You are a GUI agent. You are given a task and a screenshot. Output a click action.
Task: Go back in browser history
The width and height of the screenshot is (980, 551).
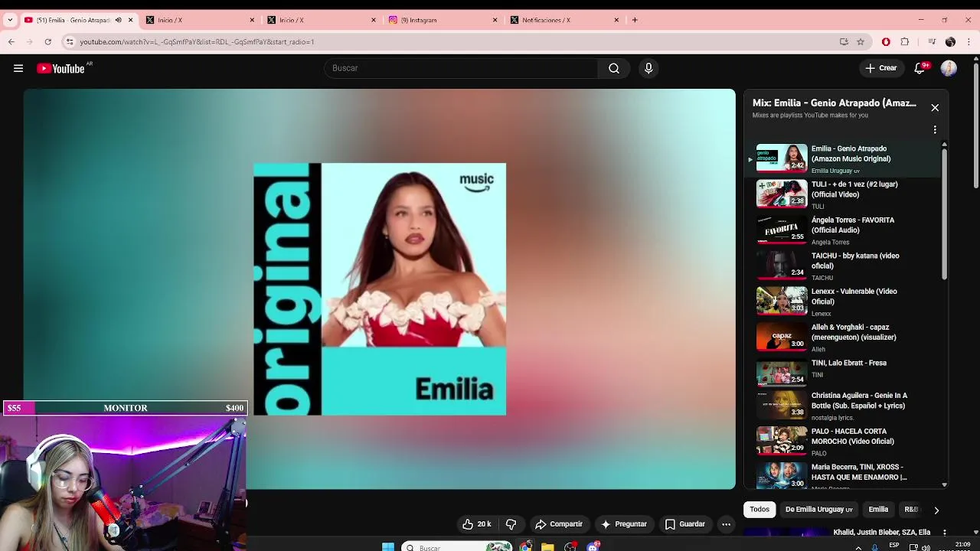point(11,42)
